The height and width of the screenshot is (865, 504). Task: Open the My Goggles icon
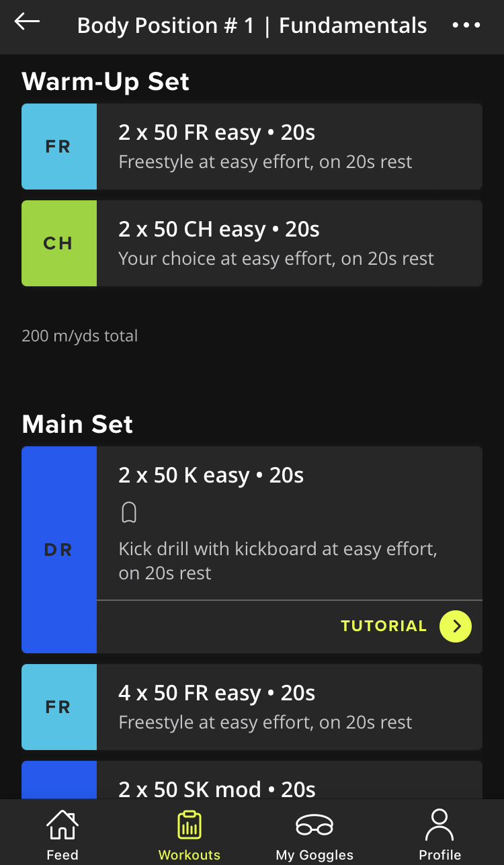[x=314, y=825]
